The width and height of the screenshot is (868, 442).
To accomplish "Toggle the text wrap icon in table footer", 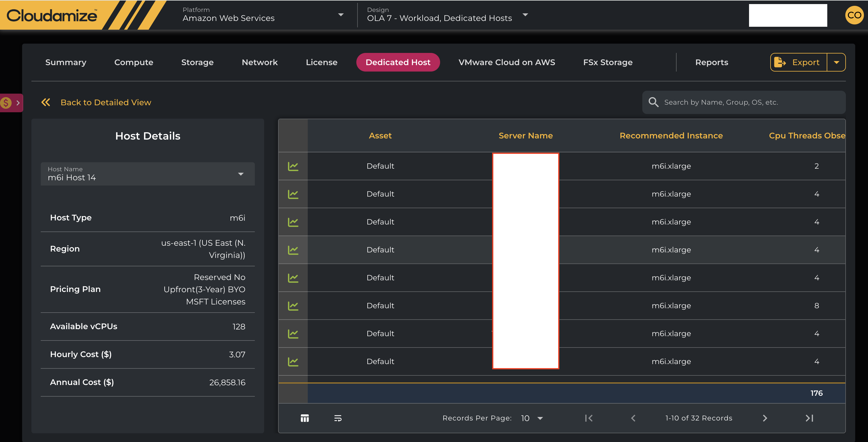I will [x=338, y=418].
